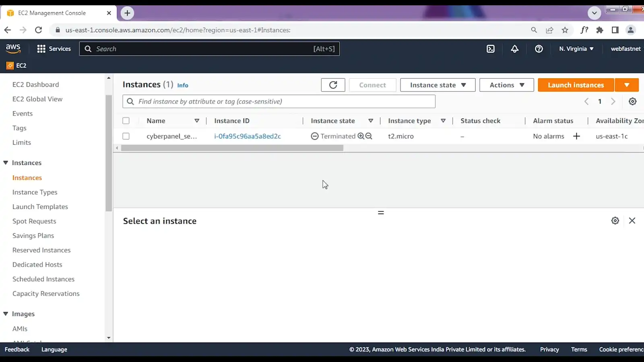Open the Instances Info link

183,85
